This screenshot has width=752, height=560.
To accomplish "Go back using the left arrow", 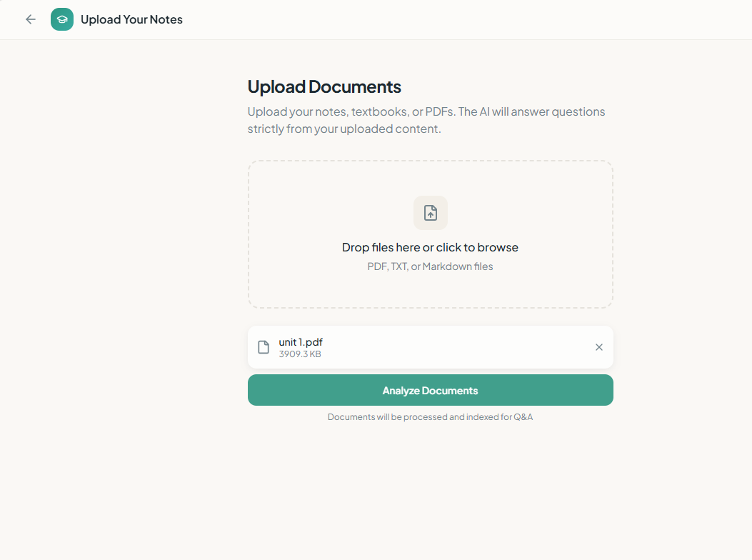I will pos(31,19).
